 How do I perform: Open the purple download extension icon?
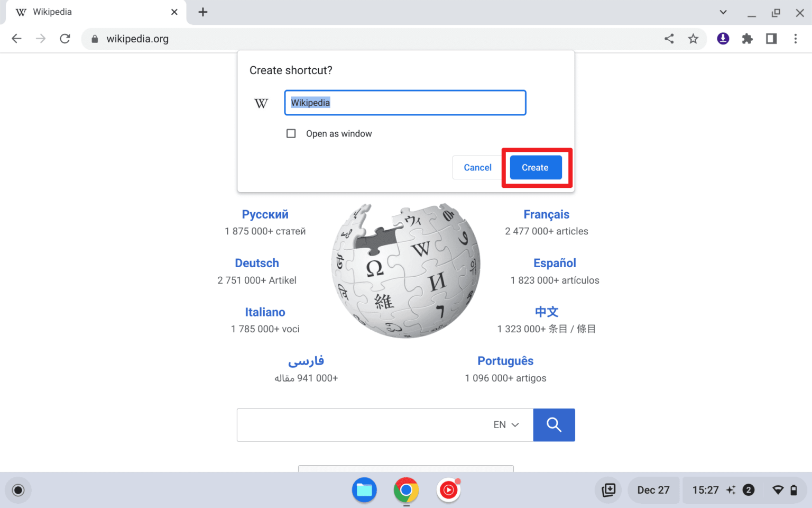[x=723, y=39]
